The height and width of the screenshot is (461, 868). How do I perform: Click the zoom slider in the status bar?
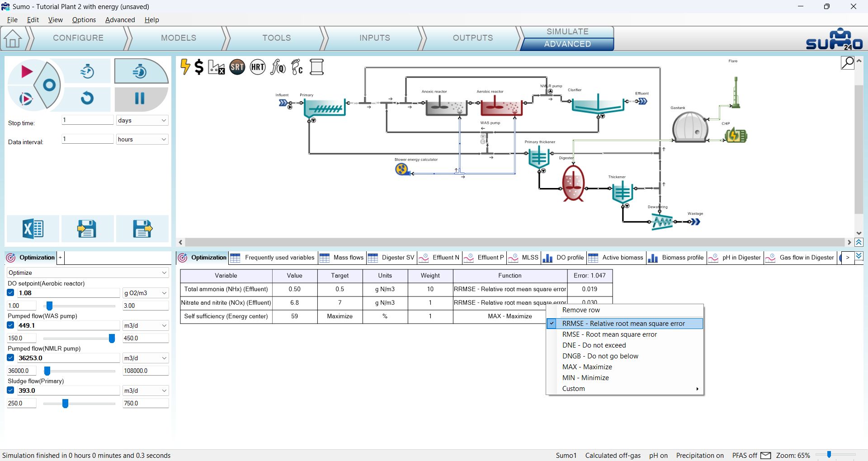click(x=829, y=455)
